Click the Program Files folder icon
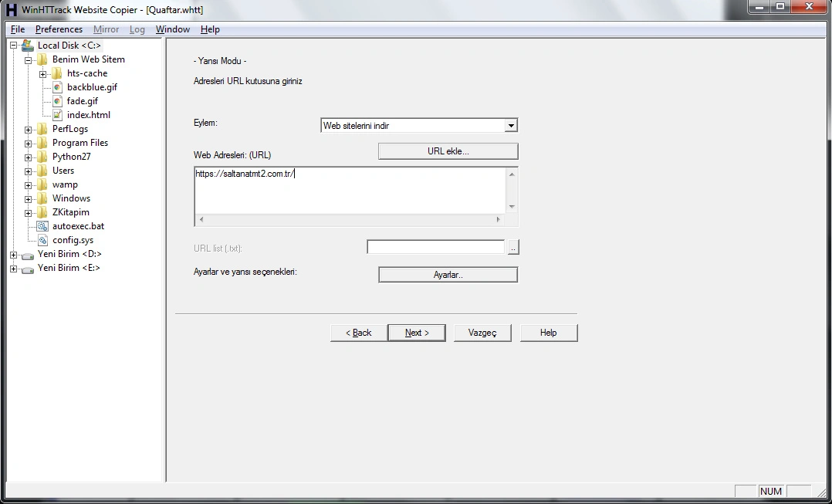The width and height of the screenshot is (832, 504). 42,143
